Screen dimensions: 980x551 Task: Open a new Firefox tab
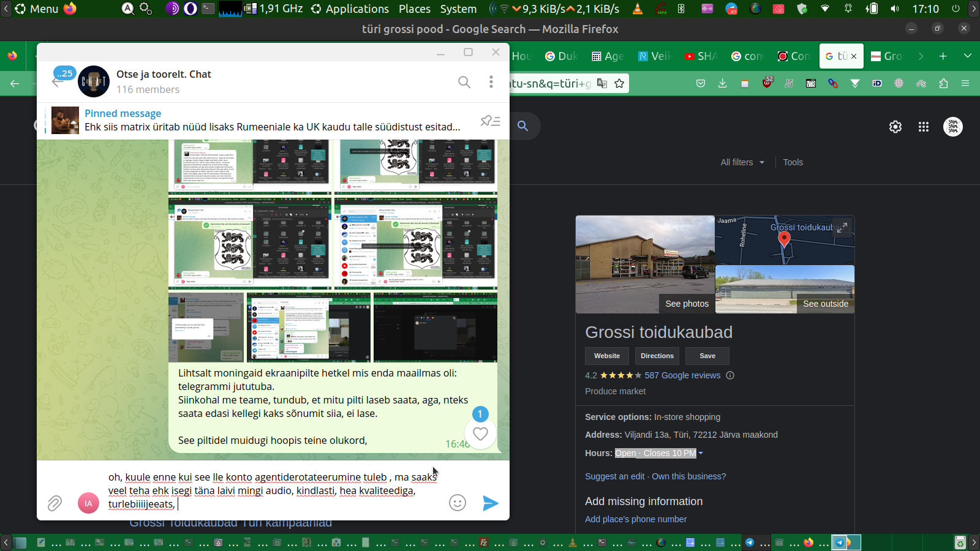click(x=943, y=56)
